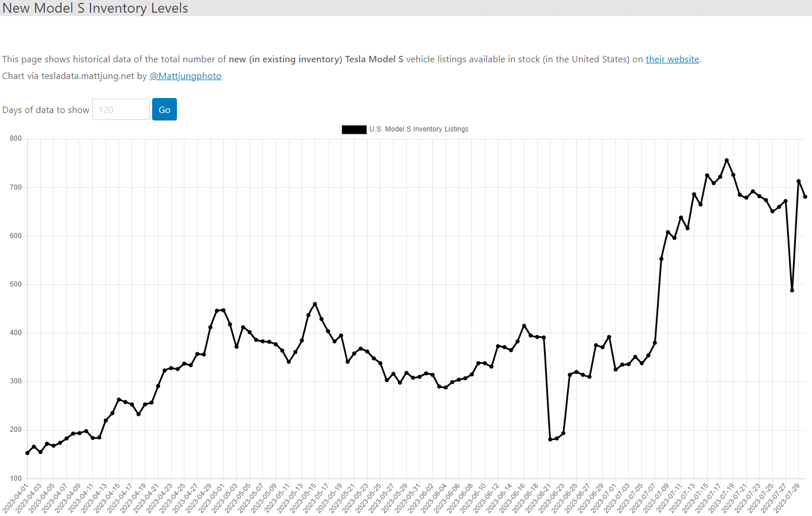The image size is (812, 516).
Task: Click the Go button
Action: (164, 110)
